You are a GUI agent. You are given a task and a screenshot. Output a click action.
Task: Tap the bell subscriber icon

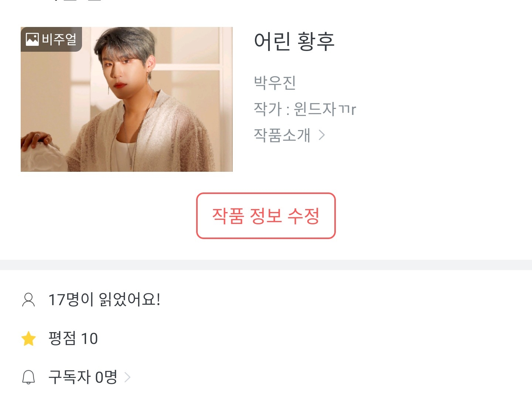(28, 377)
